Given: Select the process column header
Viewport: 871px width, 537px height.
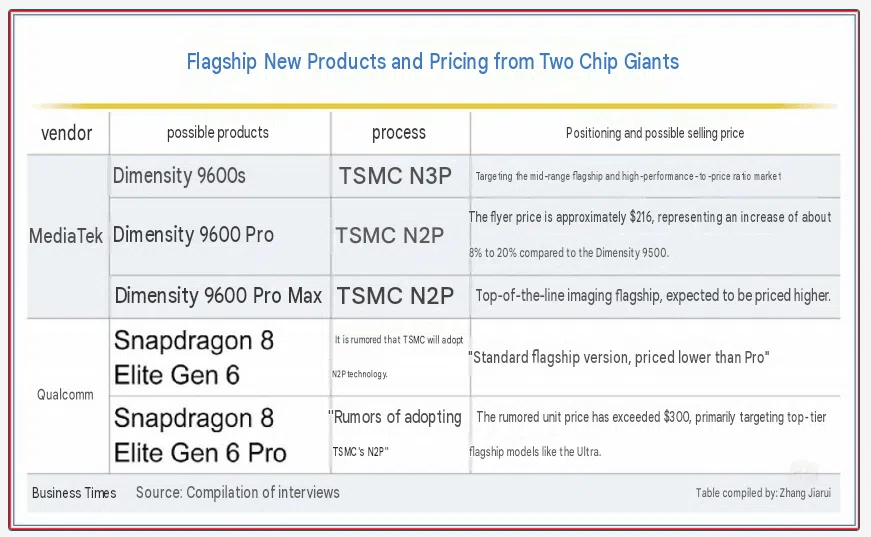Looking at the screenshot, I should [x=399, y=133].
